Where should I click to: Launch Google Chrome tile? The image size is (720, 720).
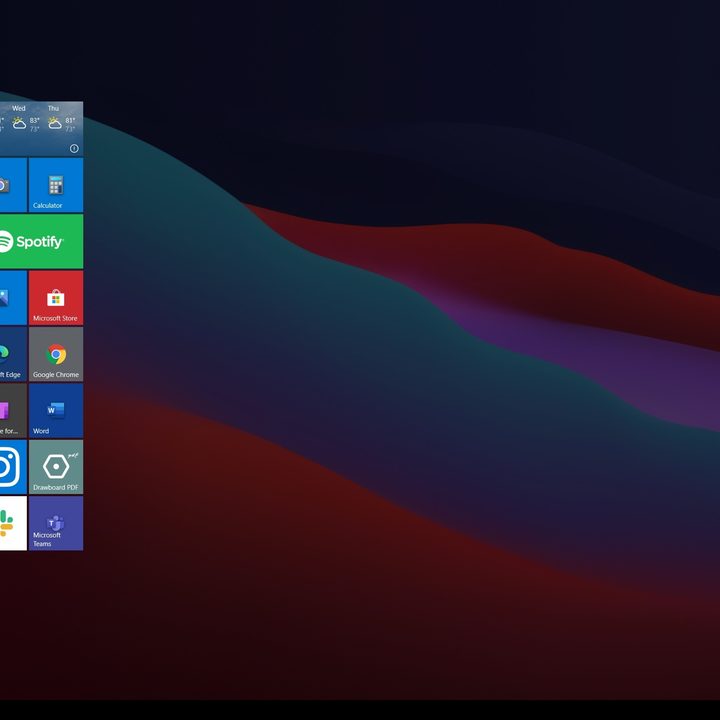pos(56,354)
